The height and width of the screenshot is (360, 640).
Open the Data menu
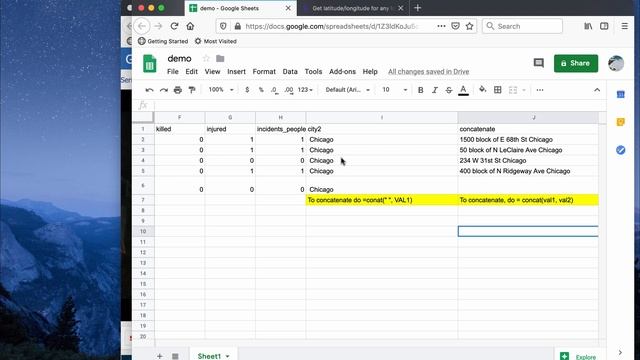tap(290, 71)
